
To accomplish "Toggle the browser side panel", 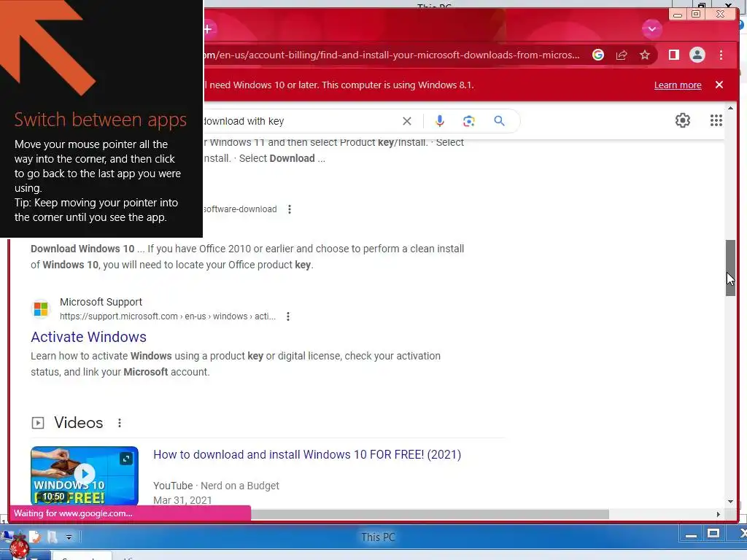I will click(x=673, y=55).
